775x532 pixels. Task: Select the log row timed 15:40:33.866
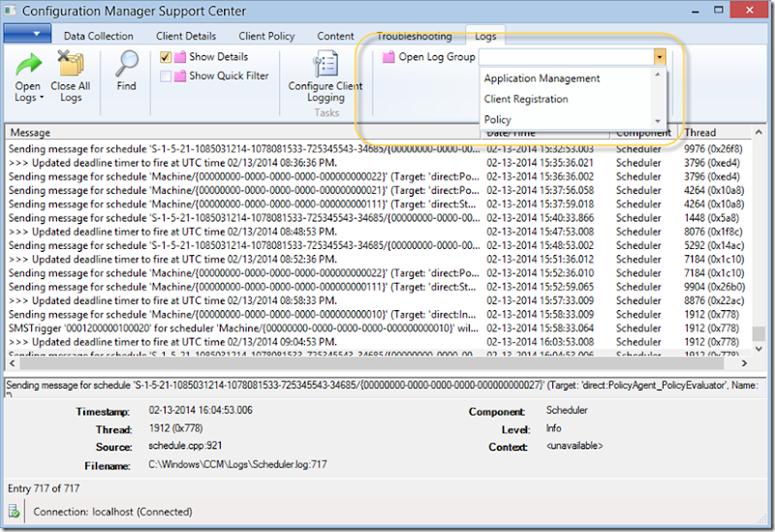(x=378, y=218)
